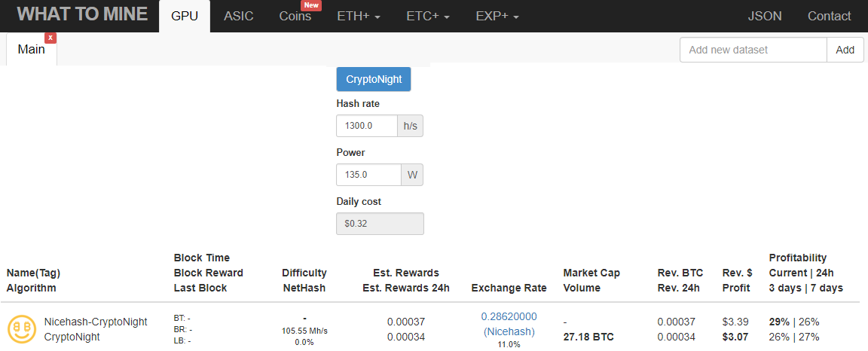
Task: Click the 27.18 BTC volume value
Action: tap(588, 337)
